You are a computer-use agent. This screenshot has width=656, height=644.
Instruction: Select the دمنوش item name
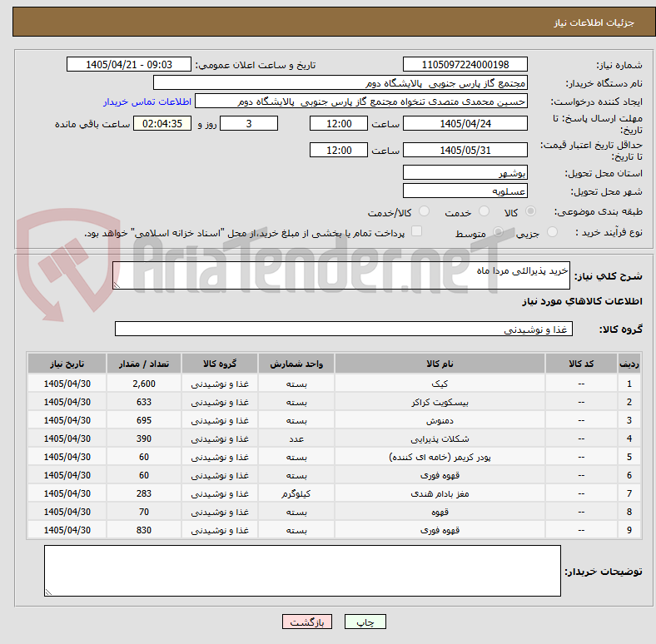click(x=440, y=420)
